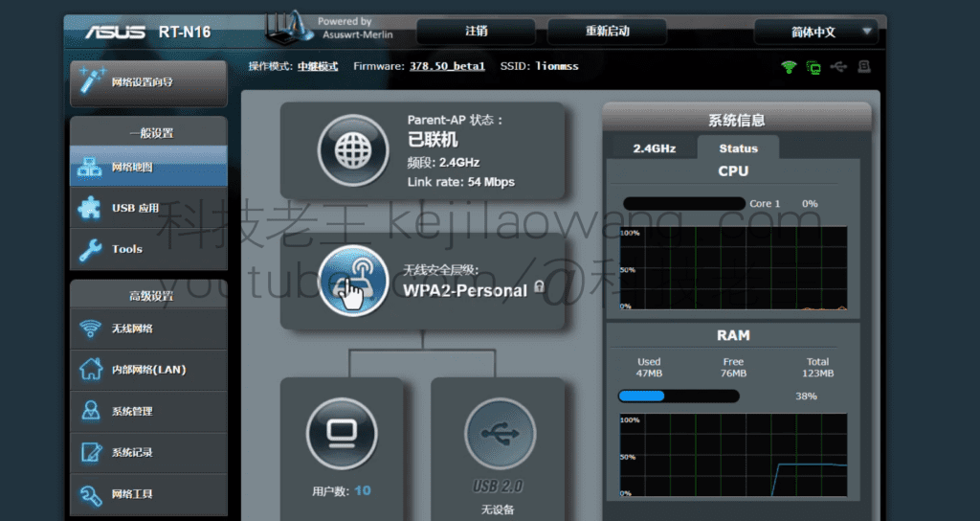The height and width of the screenshot is (521, 980).
Task: Select 网络地图 in the sidebar
Action: (x=148, y=167)
